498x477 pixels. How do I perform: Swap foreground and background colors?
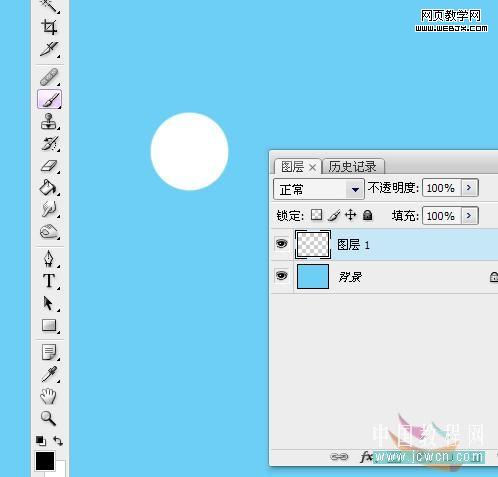point(58,441)
